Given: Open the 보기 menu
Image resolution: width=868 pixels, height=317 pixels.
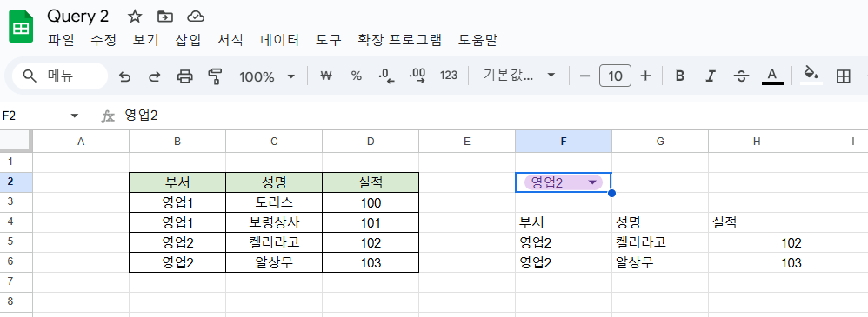Looking at the screenshot, I should tap(145, 40).
